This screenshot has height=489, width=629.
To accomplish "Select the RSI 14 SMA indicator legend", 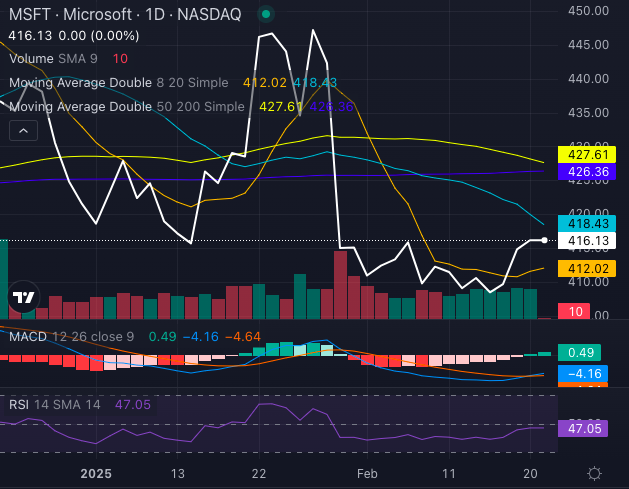I will pos(55,406).
